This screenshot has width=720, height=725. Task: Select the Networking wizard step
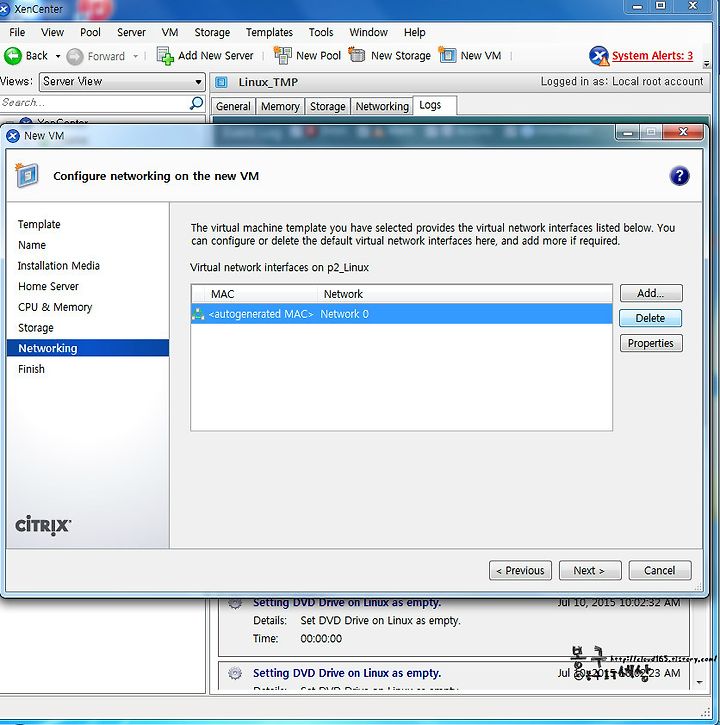point(88,348)
